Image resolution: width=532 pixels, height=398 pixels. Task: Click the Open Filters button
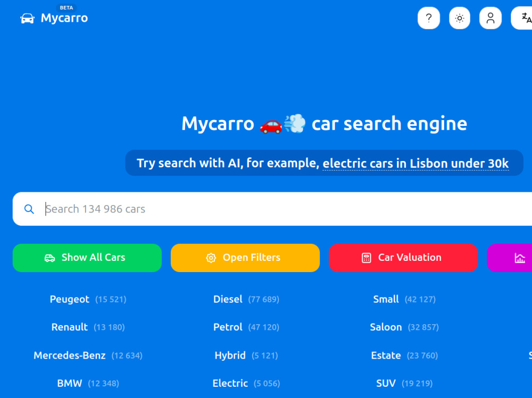pos(245,258)
